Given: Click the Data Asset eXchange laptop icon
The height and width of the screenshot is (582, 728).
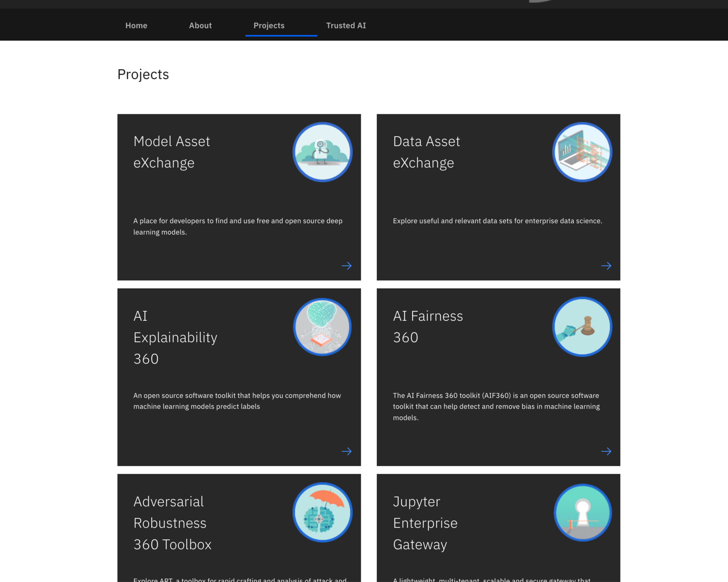Looking at the screenshot, I should point(582,152).
